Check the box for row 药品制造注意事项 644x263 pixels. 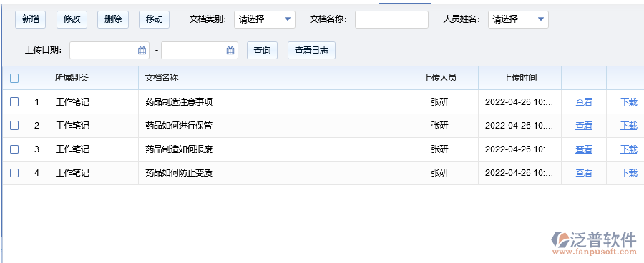coord(14,101)
